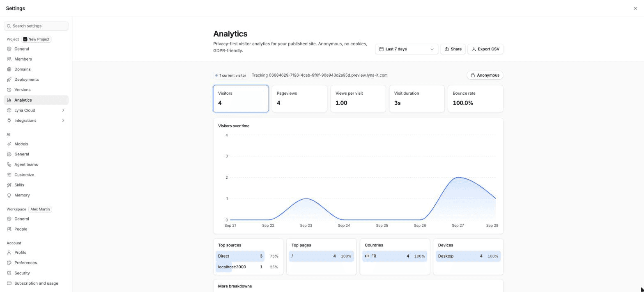The height and width of the screenshot is (292, 644).
Task: Click the Visitors over time title
Action: 234,126
